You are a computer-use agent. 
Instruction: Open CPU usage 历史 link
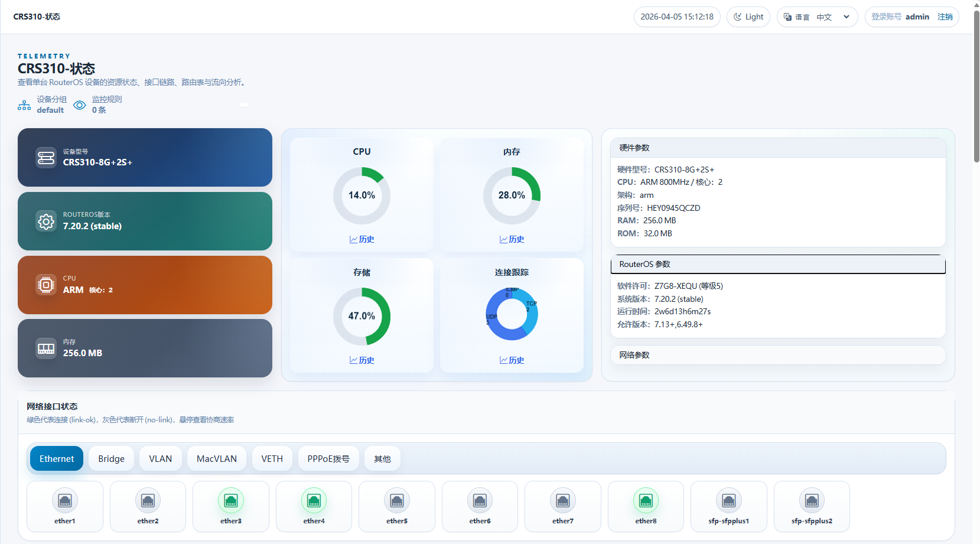362,239
